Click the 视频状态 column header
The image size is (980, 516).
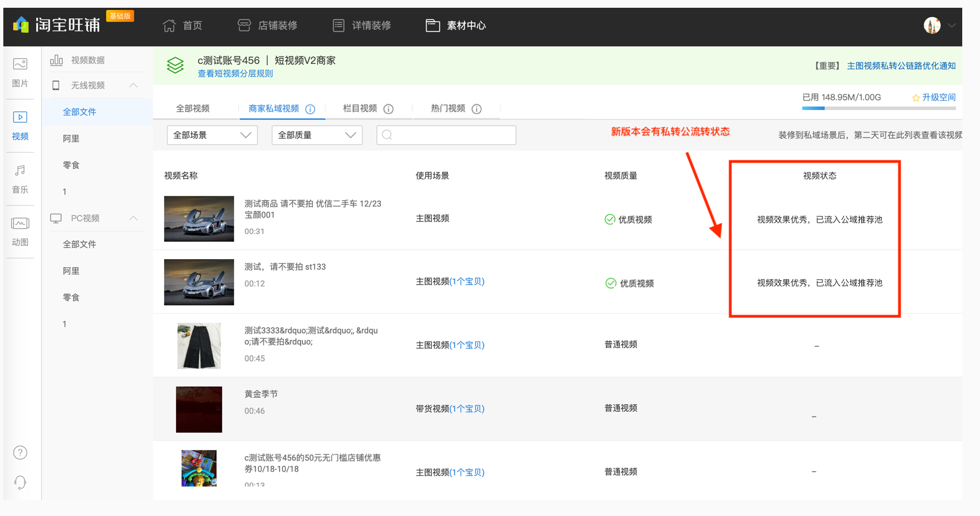(x=820, y=176)
